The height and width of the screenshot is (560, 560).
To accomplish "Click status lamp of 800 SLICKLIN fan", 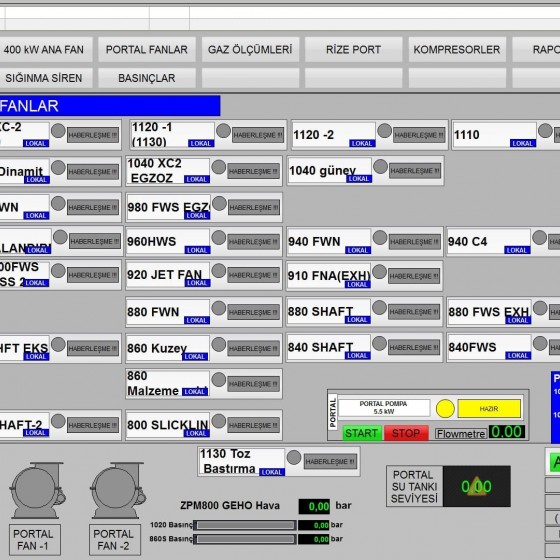I will tap(219, 421).
